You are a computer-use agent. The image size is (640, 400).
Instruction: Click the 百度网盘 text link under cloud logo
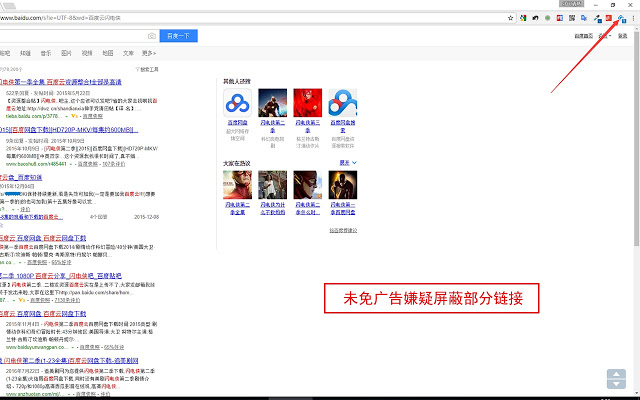tap(238, 122)
